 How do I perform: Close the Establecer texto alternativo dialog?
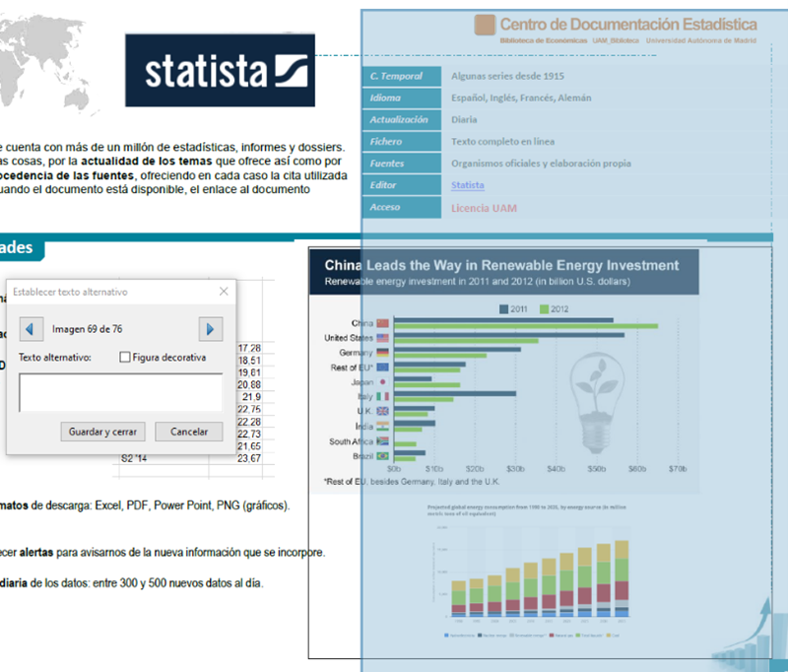(x=224, y=292)
